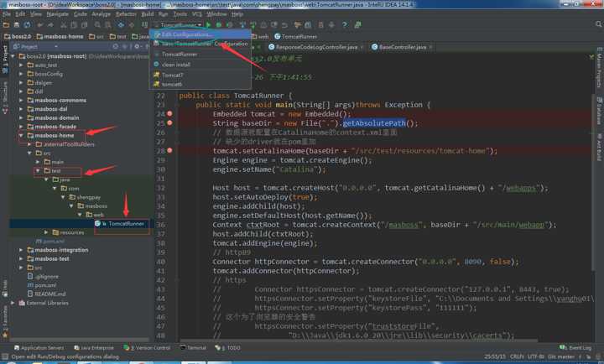Click the Debug bug icon in toolbar
Screen dimensions: 604x364
coord(219,25)
